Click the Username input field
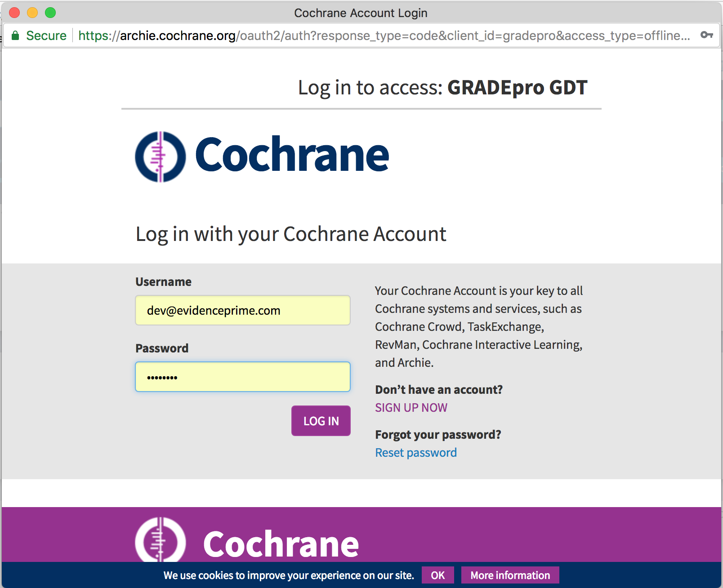The height and width of the screenshot is (588, 723). pyautogui.click(x=243, y=310)
